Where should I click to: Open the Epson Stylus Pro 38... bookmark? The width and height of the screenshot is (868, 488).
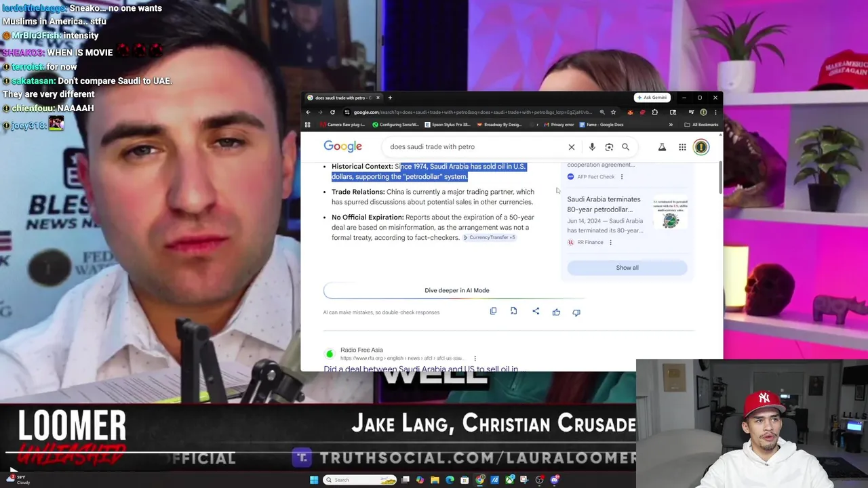pyautogui.click(x=448, y=125)
